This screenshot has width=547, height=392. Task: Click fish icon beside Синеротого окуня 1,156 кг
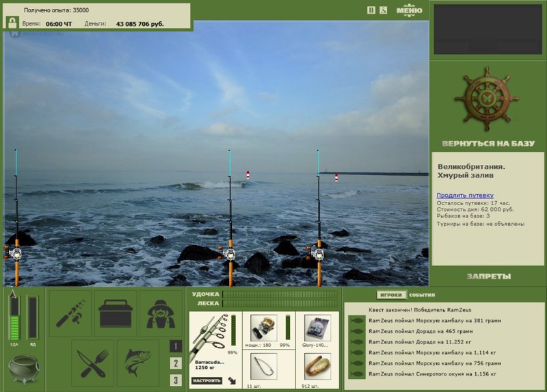pyautogui.click(x=356, y=374)
